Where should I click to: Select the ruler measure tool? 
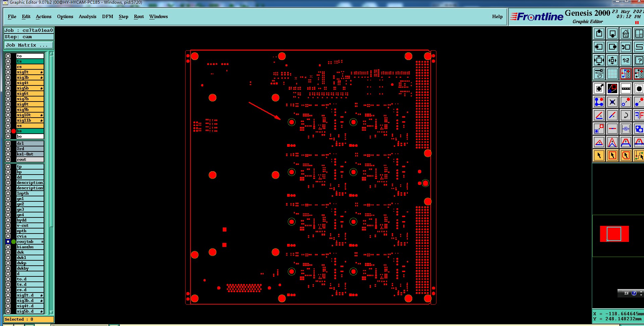(x=626, y=88)
